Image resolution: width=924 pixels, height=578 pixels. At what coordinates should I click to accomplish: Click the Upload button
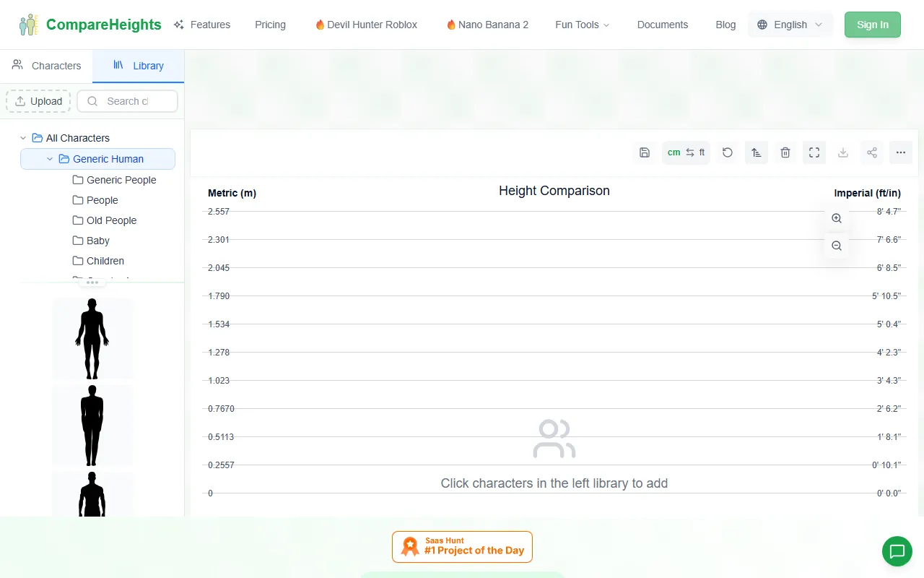pyautogui.click(x=38, y=101)
